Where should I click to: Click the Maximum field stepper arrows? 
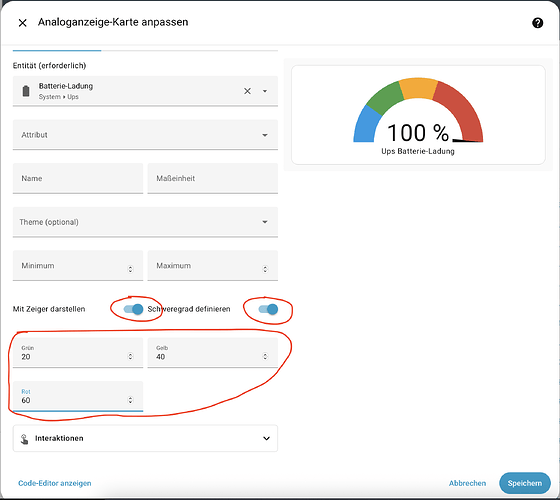[x=265, y=269]
